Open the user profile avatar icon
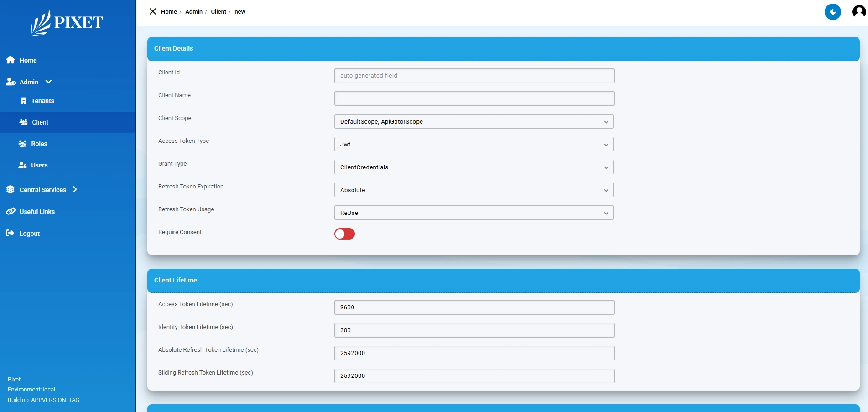The width and height of the screenshot is (868, 412). 859,11
